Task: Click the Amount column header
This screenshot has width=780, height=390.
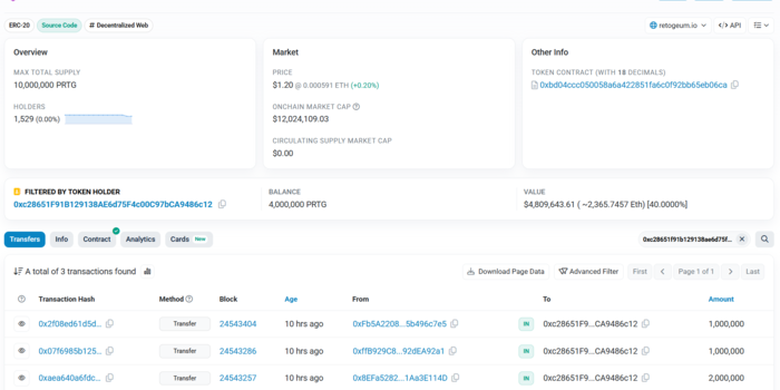Action: point(721,299)
